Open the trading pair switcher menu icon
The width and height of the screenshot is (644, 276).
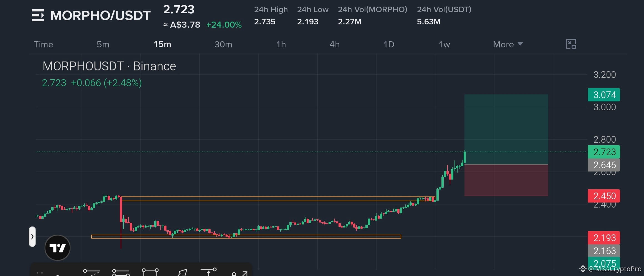click(x=38, y=15)
